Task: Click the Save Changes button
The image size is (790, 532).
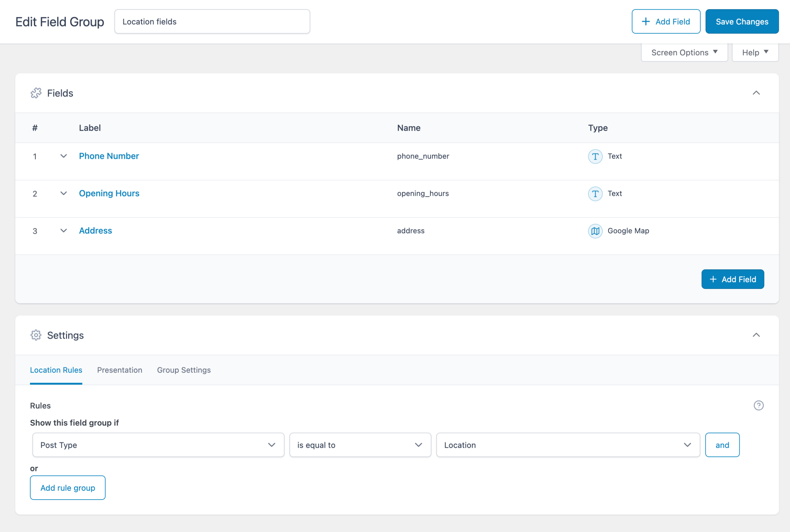Action: click(742, 21)
